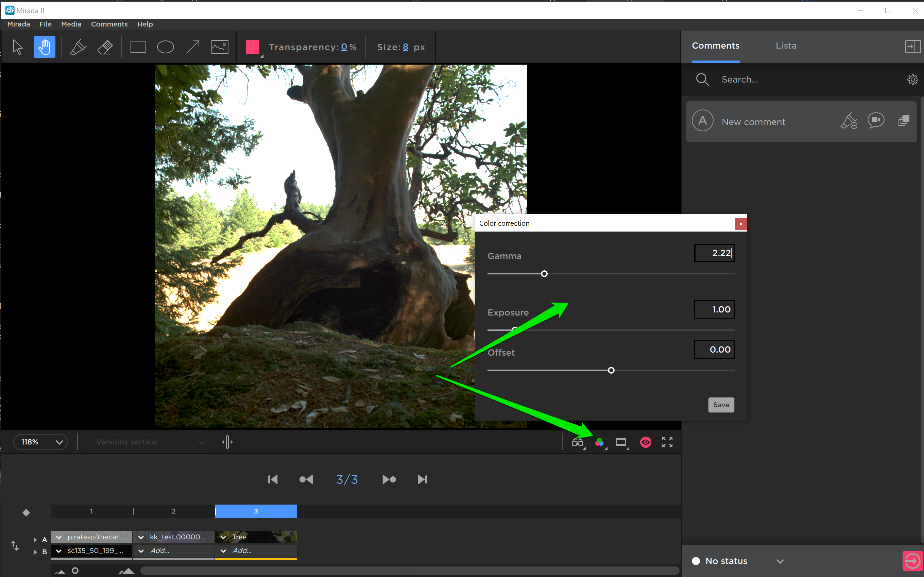Image resolution: width=924 pixels, height=577 pixels.
Task: Choose the arrow annotation tool
Action: (193, 47)
